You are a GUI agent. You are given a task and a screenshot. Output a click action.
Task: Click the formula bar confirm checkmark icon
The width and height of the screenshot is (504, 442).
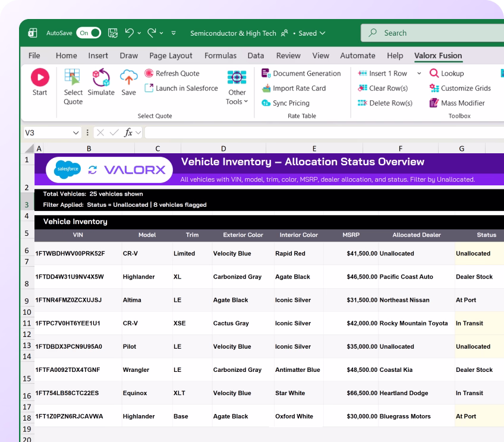point(114,132)
